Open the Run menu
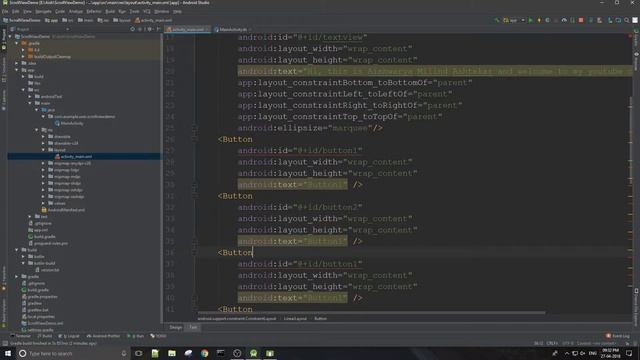Image resolution: width=640 pixels, height=360 pixels. click(x=122, y=11)
